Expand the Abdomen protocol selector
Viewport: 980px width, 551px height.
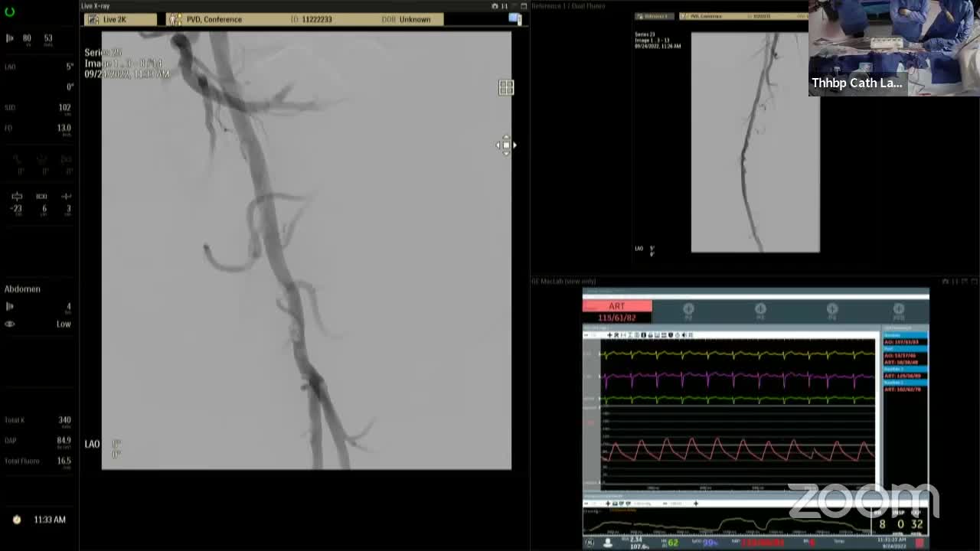click(22, 289)
